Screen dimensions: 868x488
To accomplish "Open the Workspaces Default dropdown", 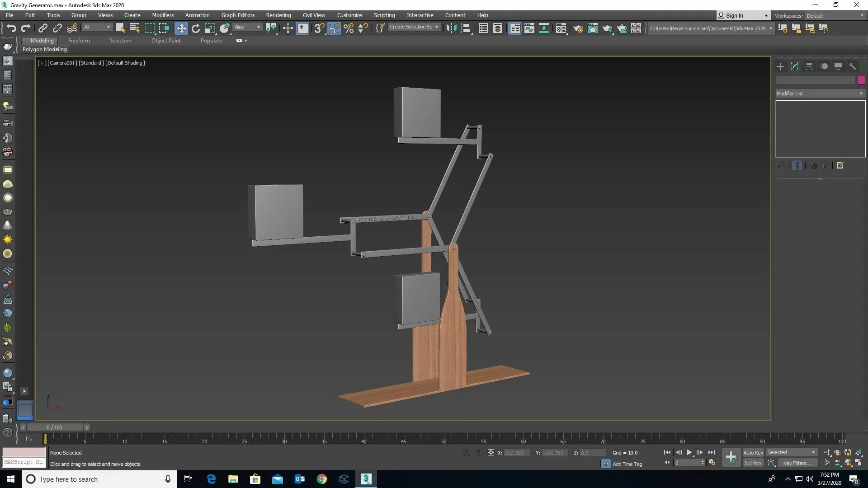I will click(835, 15).
